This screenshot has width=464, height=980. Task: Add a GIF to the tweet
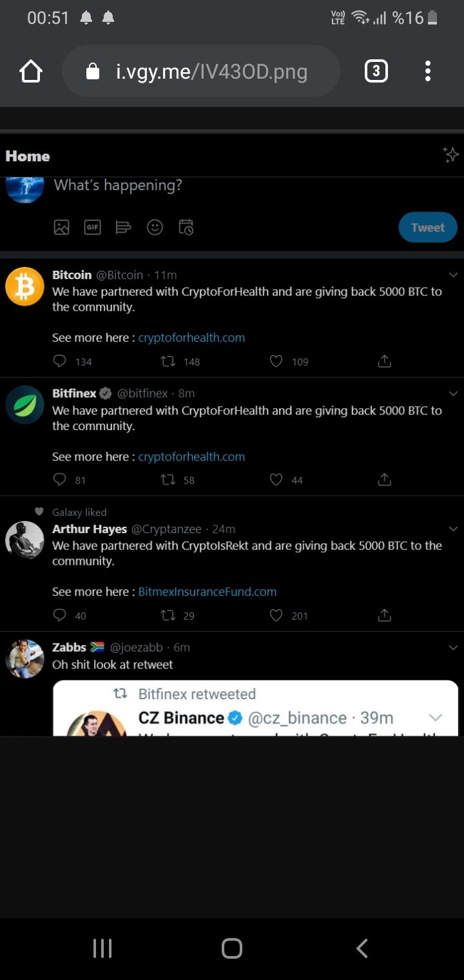(x=93, y=227)
